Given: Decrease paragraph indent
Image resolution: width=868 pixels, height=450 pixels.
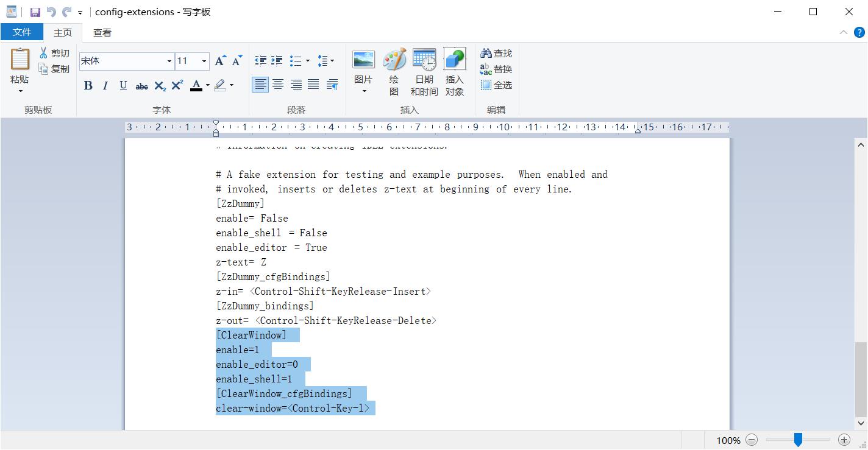Looking at the screenshot, I should (x=260, y=60).
